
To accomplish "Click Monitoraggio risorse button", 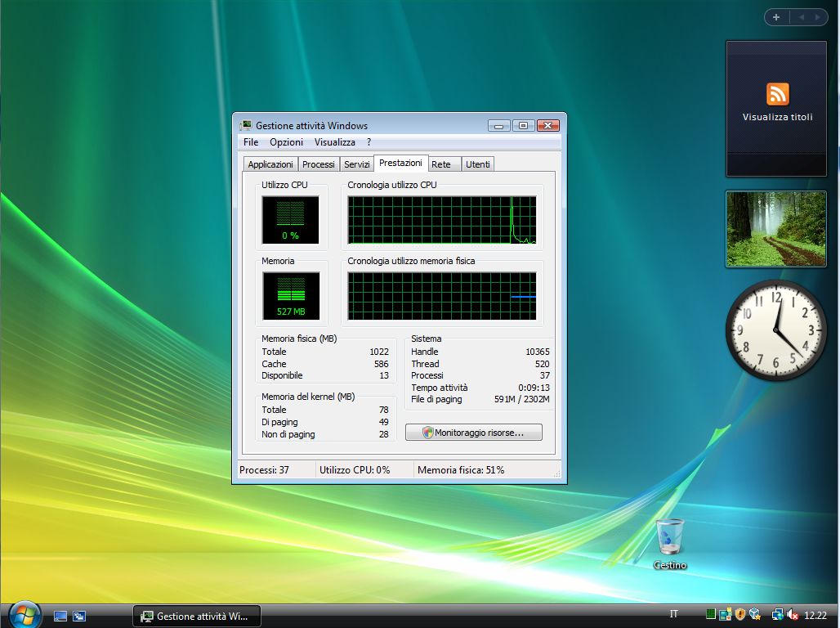I will tap(474, 433).
